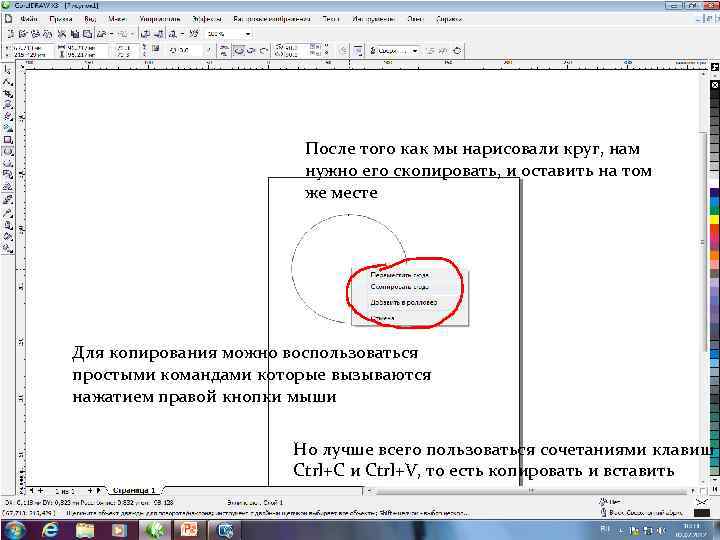Open the Правка menu
This screenshot has width=720, height=540.
pos(61,19)
